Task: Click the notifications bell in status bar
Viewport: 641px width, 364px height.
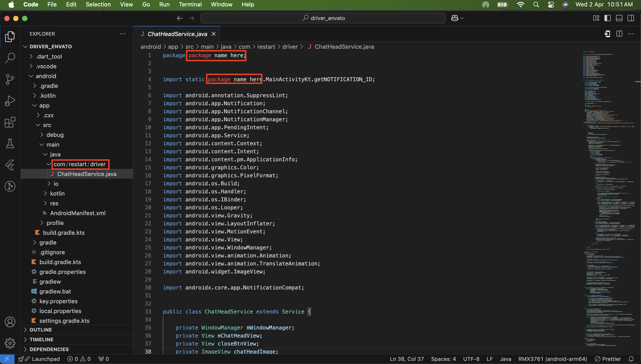Action: point(631,359)
